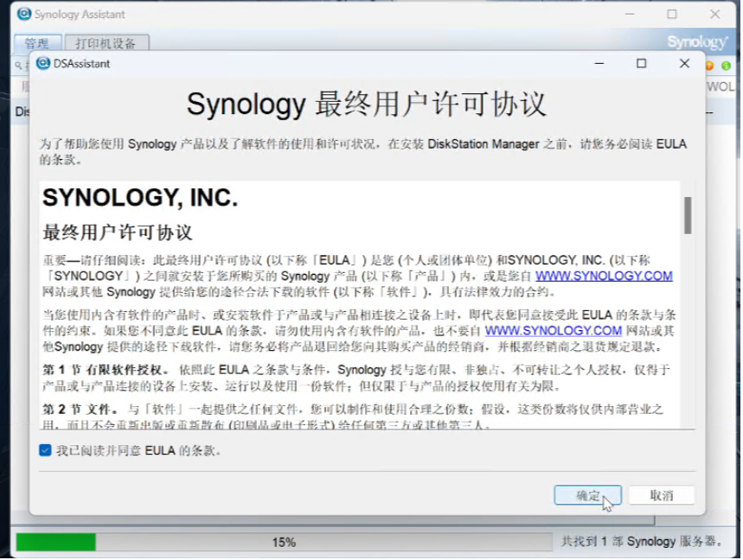Image resolution: width=743 pixels, height=560 pixels.
Task: Click the 第 2 节 文件 paragraph heading
Action: pyautogui.click(x=80, y=410)
